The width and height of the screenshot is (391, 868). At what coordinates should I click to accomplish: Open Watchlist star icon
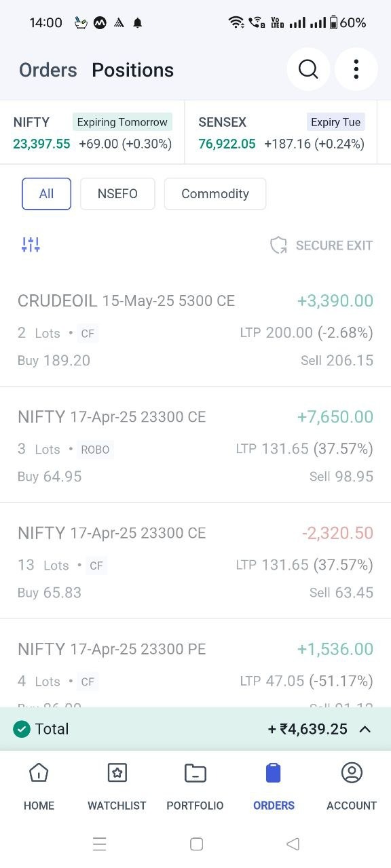[117, 772]
